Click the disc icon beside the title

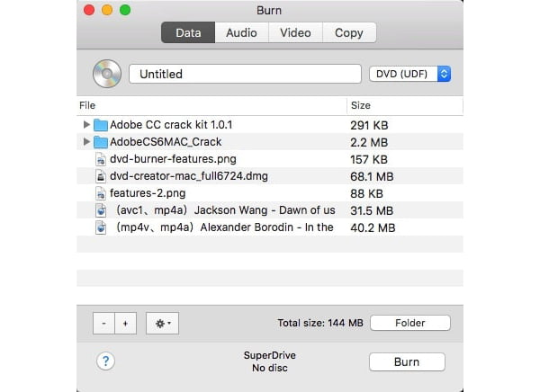tap(107, 74)
